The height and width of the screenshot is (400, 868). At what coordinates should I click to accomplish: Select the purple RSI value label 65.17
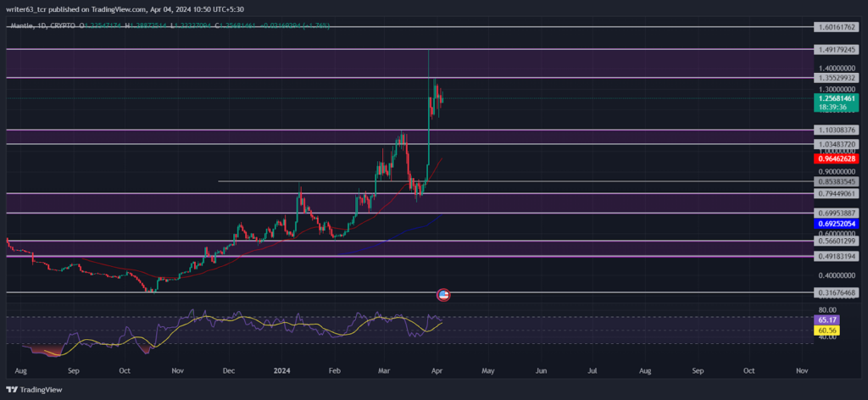tap(826, 319)
